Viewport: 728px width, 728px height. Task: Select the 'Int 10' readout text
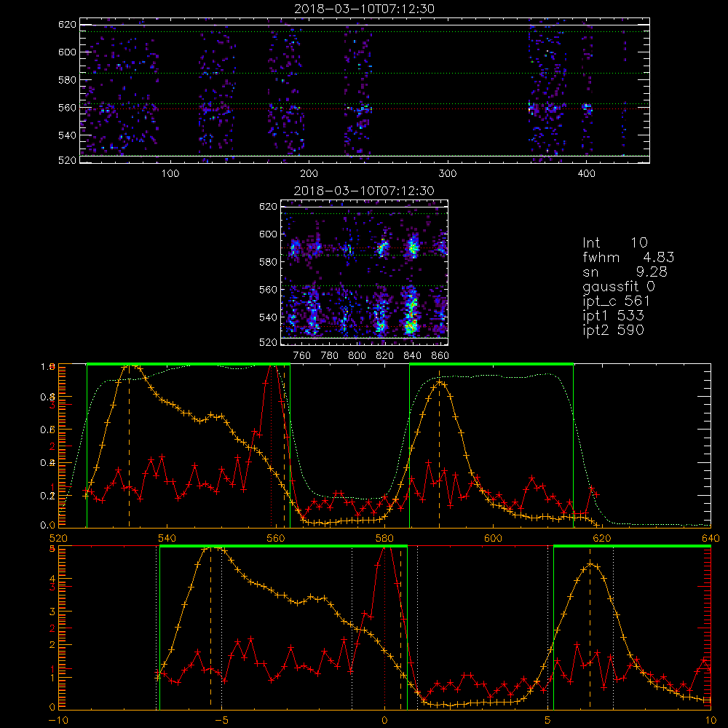coord(614,242)
